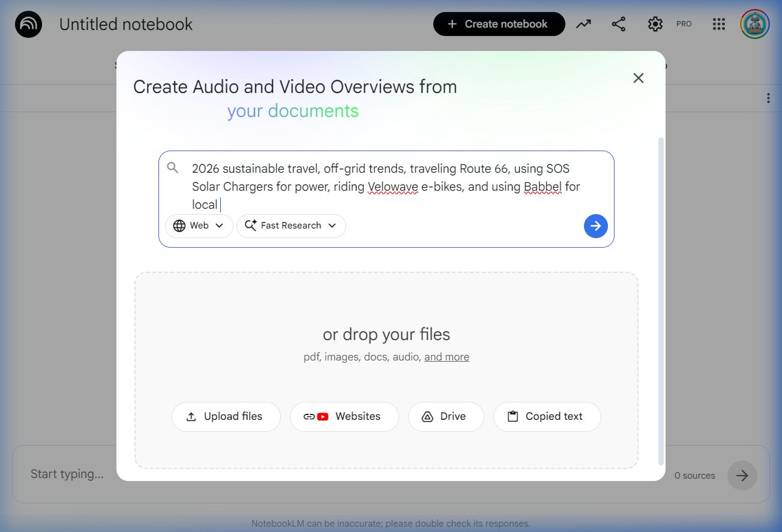The image size is (782, 532).
Task: Choose the Copied text option
Action: tap(547, 417)
